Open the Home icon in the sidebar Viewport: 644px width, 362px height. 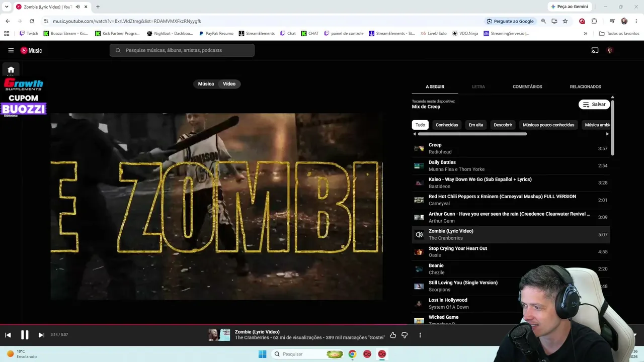point(11,70)
